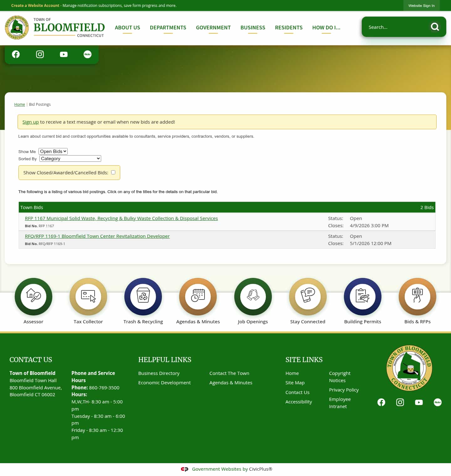
Task: Select the Job Openings icon
Action: coord(253,297)
